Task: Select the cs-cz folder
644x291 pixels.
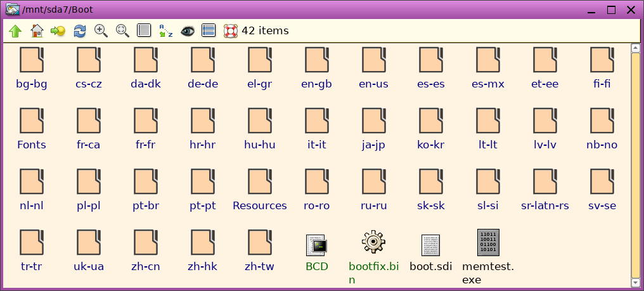Action: (x=89, y=68)
